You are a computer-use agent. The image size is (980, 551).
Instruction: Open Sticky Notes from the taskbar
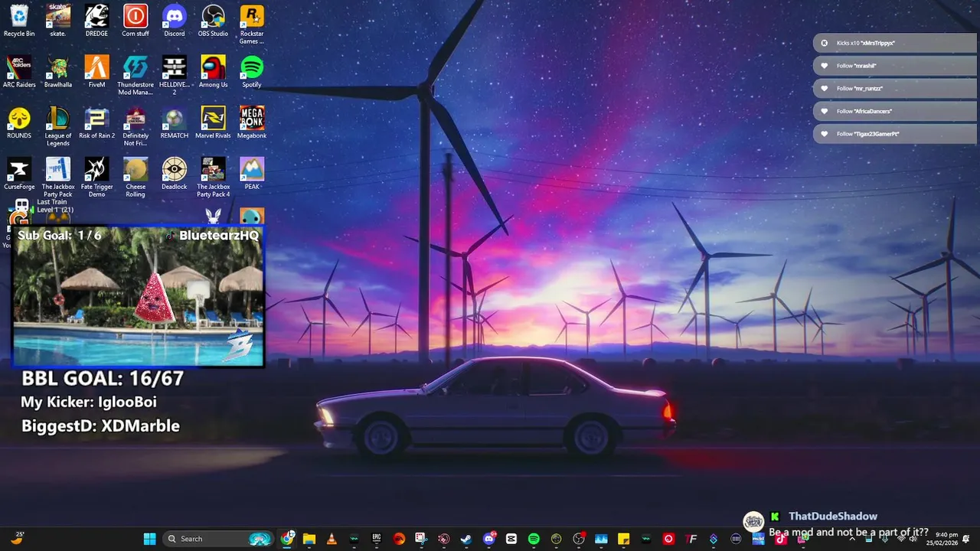(x=623, y=539)
